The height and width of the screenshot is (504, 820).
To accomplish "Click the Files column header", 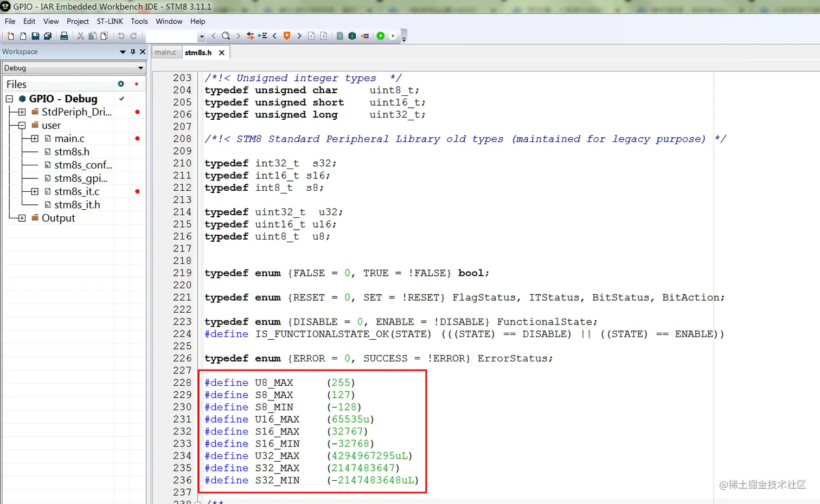I will (x=16, y=85).
